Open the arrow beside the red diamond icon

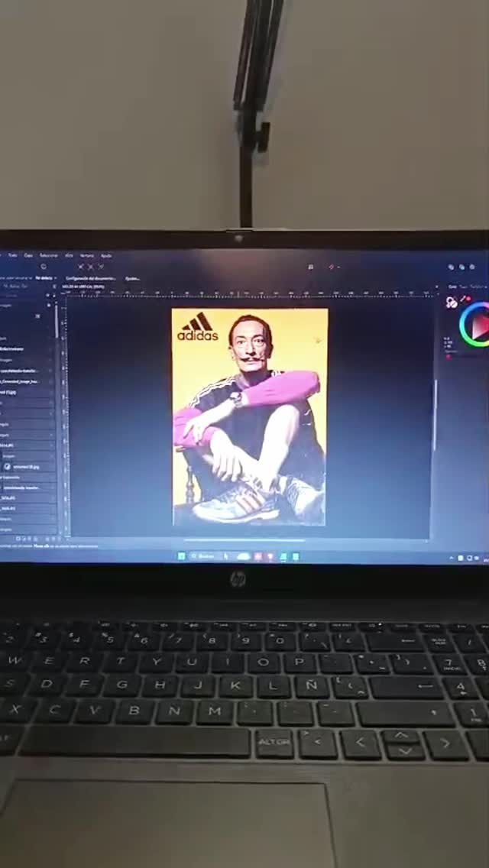(338, 267)
